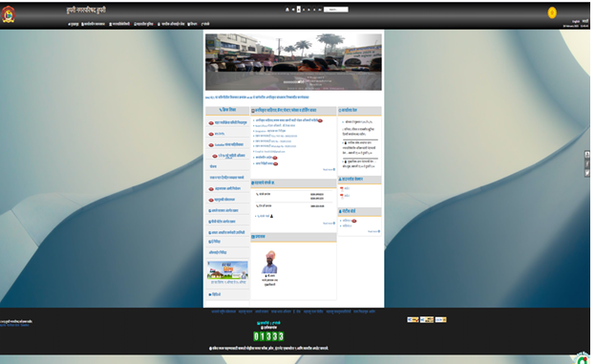
Task: Open the last item in header navigation menu
Action: 205,24
